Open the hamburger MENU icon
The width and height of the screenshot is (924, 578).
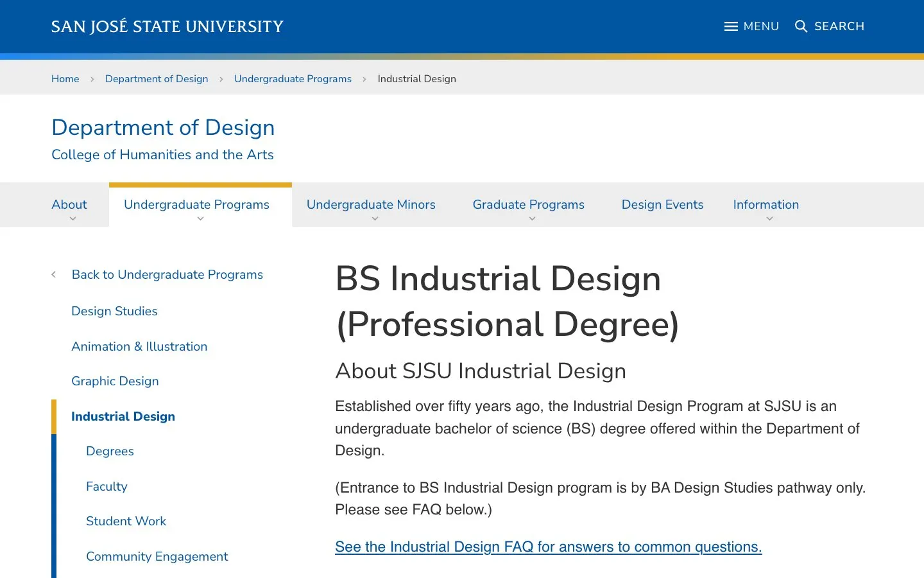731,26
